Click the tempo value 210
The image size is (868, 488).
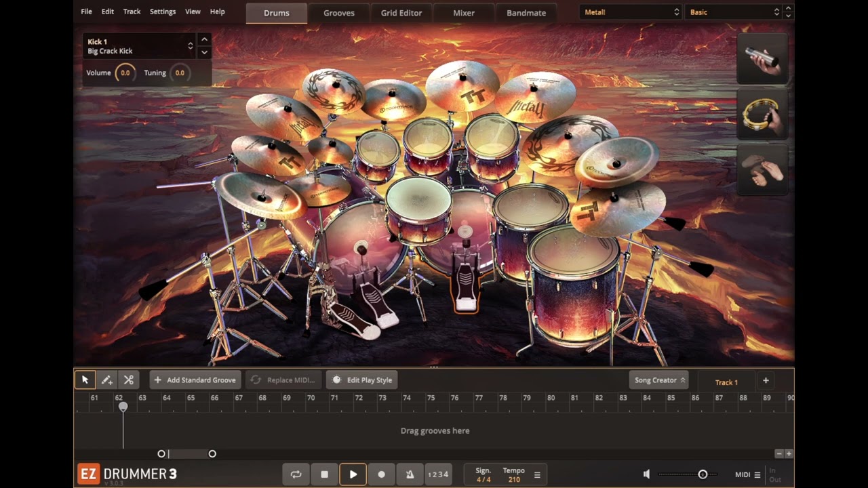coord(514,480)
